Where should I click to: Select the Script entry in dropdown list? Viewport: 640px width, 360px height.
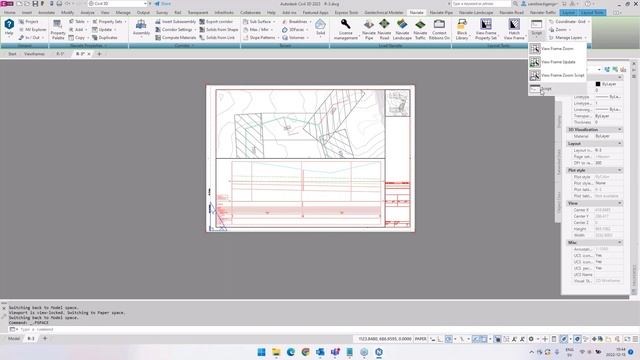557,89
